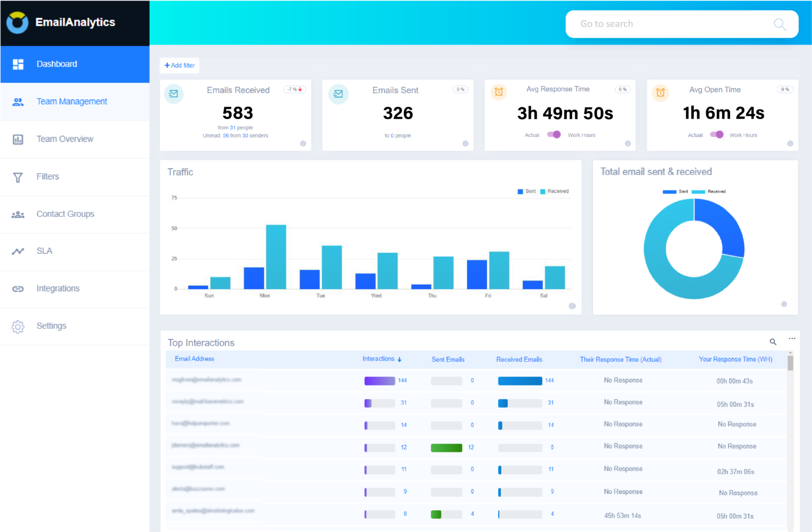Open the Team Management panel
The height and width of the screenshot is (532, 812).
point(71,101)
